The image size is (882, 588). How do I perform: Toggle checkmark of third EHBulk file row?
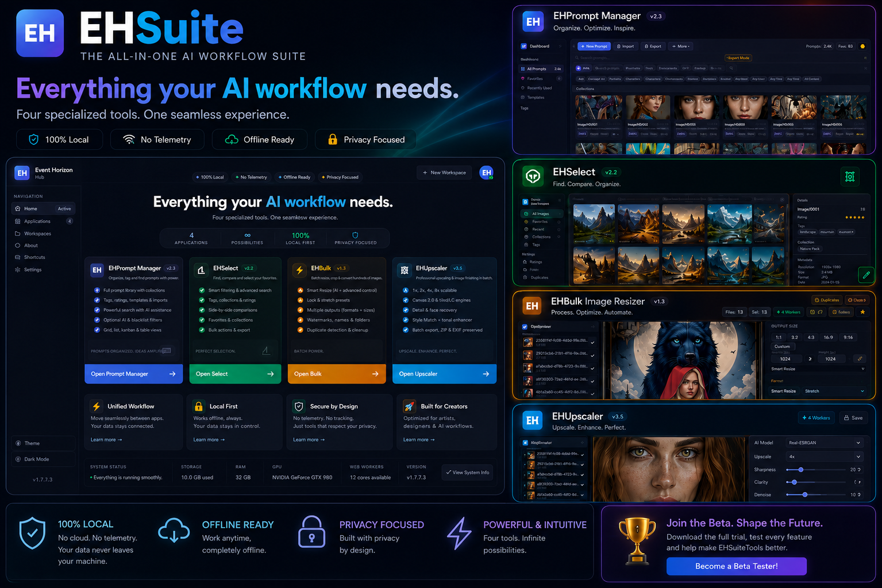592,367
